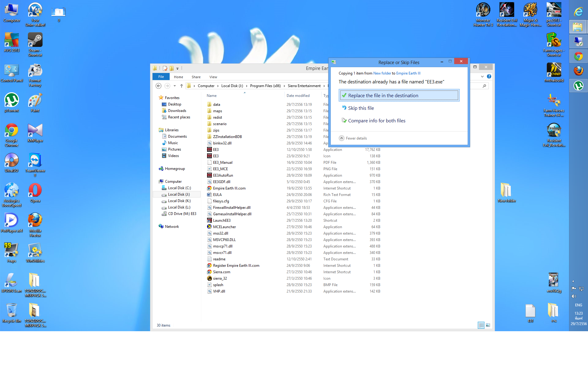Image resolution: width=588 pixels, height=368 pixels.
Task: Open the View ribbon tab
Action: pyautogui.click(x=213, y=77)
